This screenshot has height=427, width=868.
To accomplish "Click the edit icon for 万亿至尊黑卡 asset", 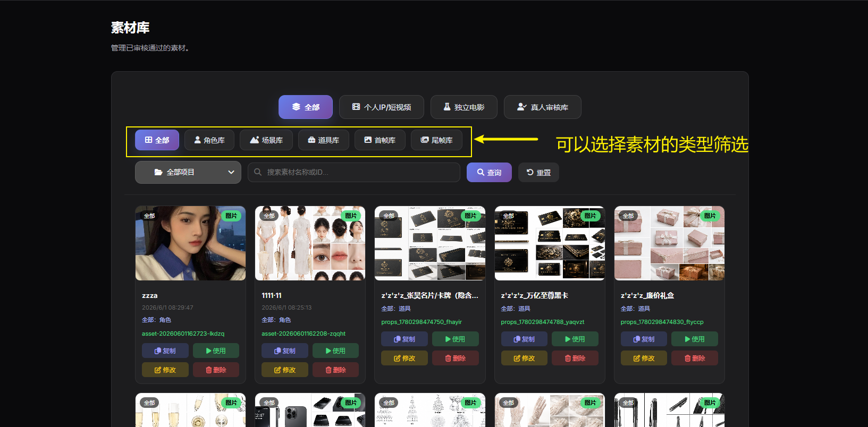I will point(517,358).
